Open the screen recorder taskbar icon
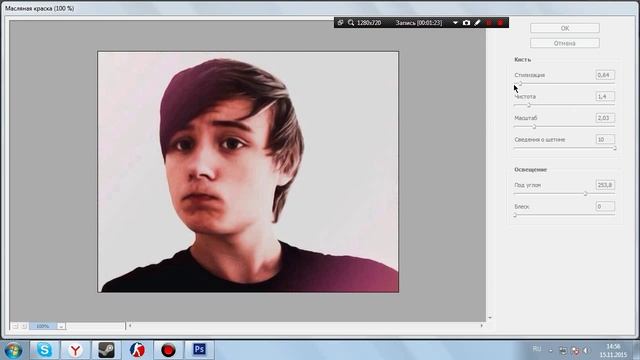 pos(168,350)
